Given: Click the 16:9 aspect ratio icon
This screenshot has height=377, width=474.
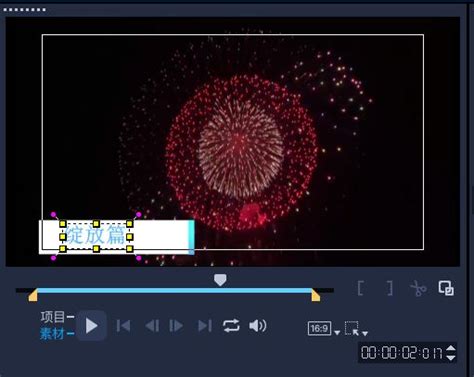Looking at the screenshot, I should (319, 329).
